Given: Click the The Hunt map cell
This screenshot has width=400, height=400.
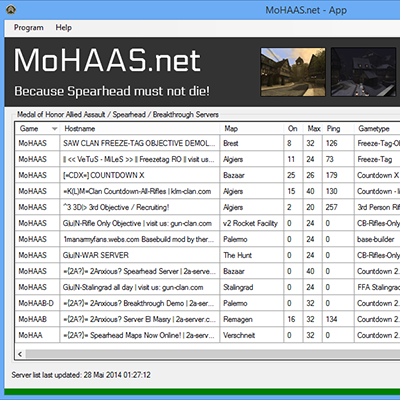Looking at the screenshot, I should (252, 255).
